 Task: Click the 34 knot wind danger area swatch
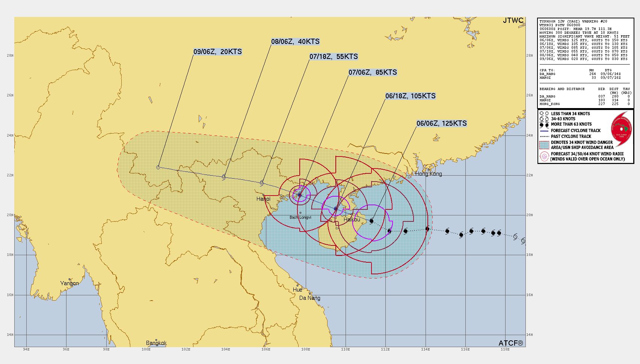[x=544, y=145]
